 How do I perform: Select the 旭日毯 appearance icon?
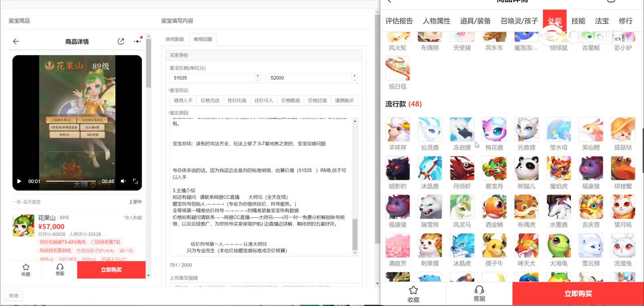click(x=398, y=68)
